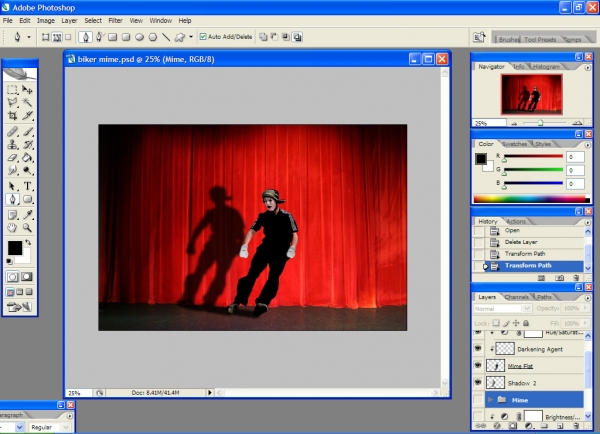Click the Navigator image thumbnail

click(x=532, y=95)
